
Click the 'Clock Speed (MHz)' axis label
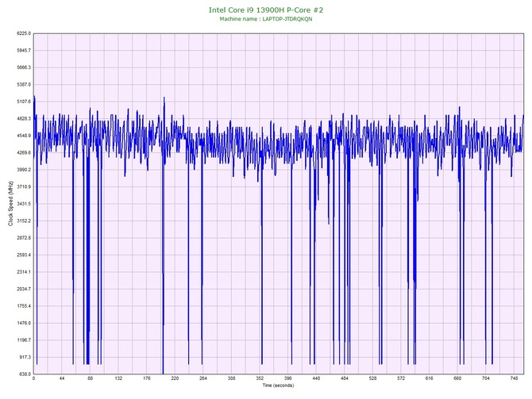pos(10,204)
